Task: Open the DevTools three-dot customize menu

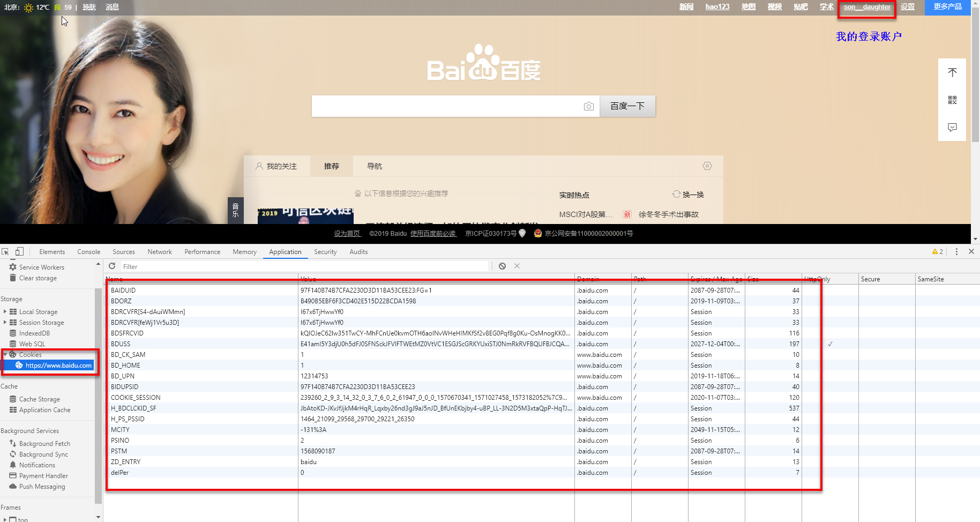Action: pos(957,251)
